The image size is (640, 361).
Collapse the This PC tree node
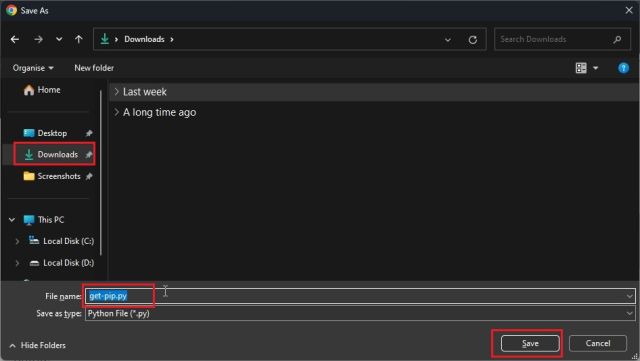[x=12, y=220]
